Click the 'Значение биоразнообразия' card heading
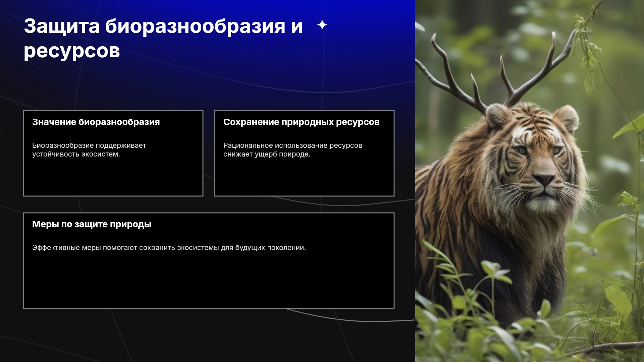Screen dimensions: 644x362 coord(96,122)
